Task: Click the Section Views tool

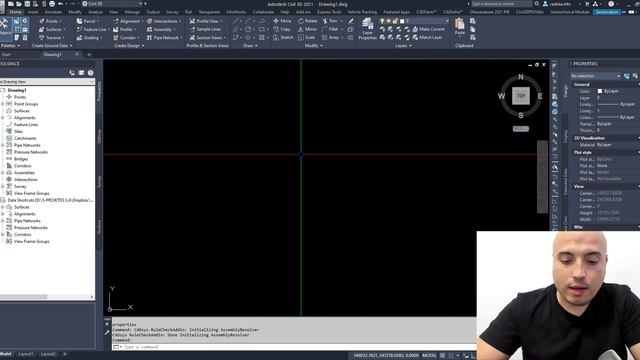Action: tap(207, 38)
